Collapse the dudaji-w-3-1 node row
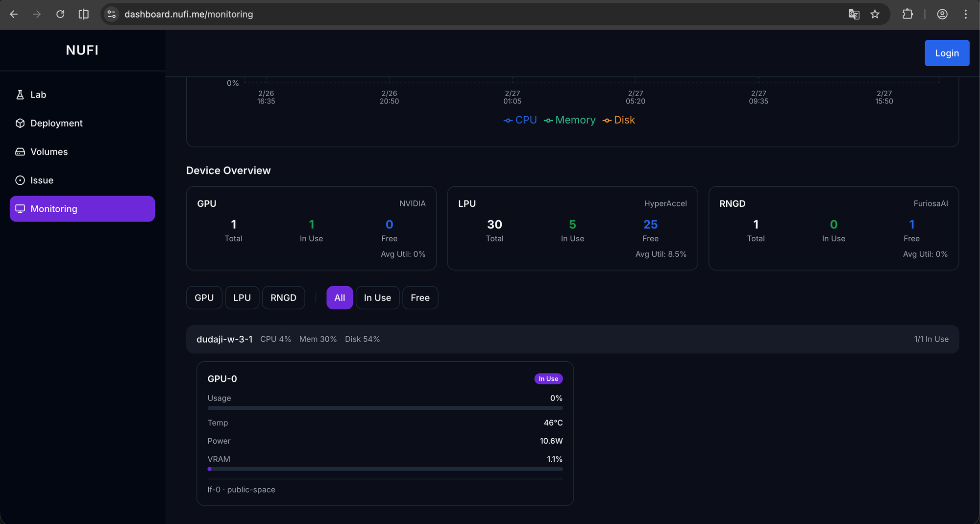The width and height of the screenshot is (980, 524). (572, 339)
